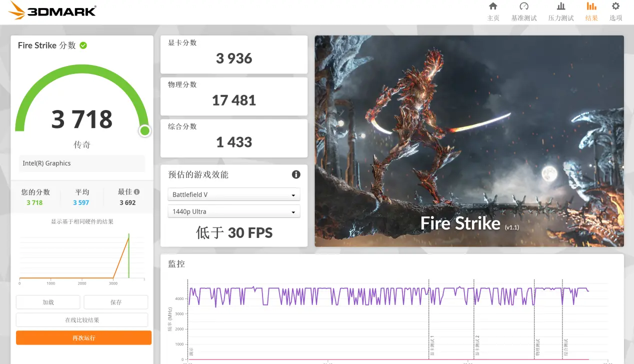Screen dimensions: 634x364
Task: Click the Fire Strike preview image
Action: (x=469, y=140)
